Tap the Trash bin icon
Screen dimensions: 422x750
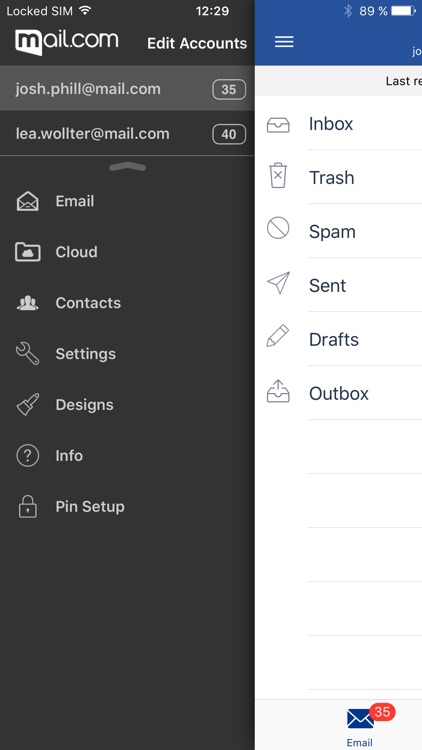pos(278,176)
